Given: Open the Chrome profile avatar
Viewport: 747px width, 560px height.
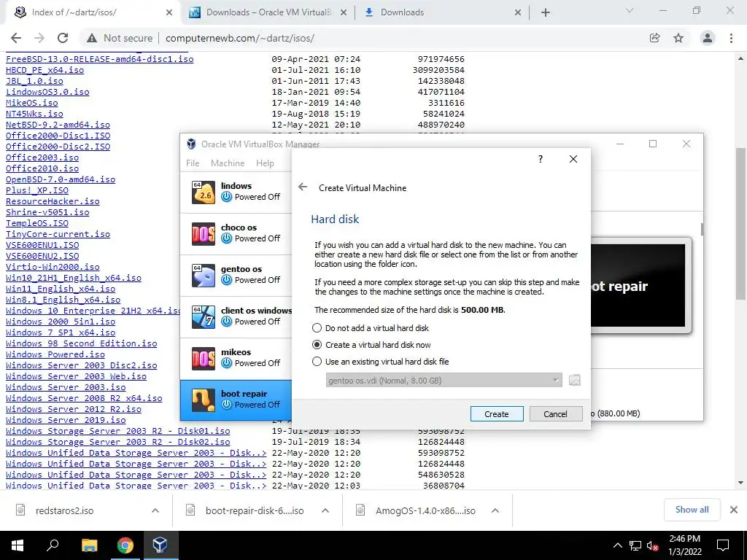Looking at the screenshot, I should pyautogui.click(x=708, y=38).
